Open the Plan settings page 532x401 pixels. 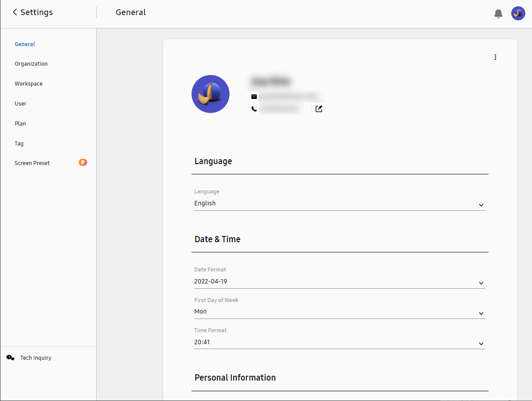[20, 123]
